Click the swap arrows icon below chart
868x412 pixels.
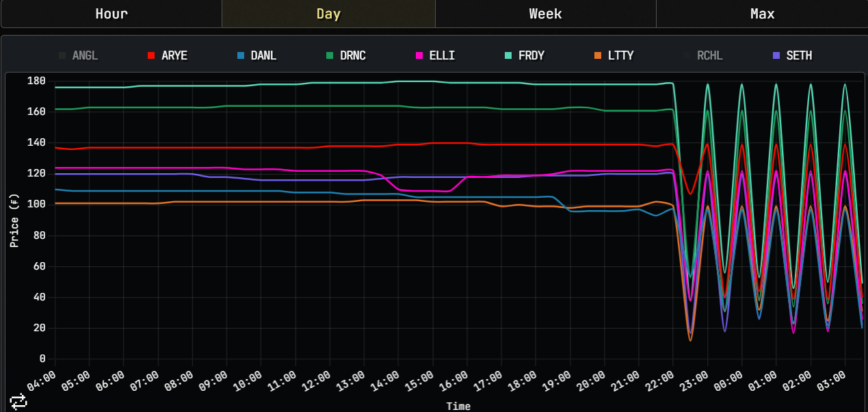pyautogui.click(x=18, y=401)
